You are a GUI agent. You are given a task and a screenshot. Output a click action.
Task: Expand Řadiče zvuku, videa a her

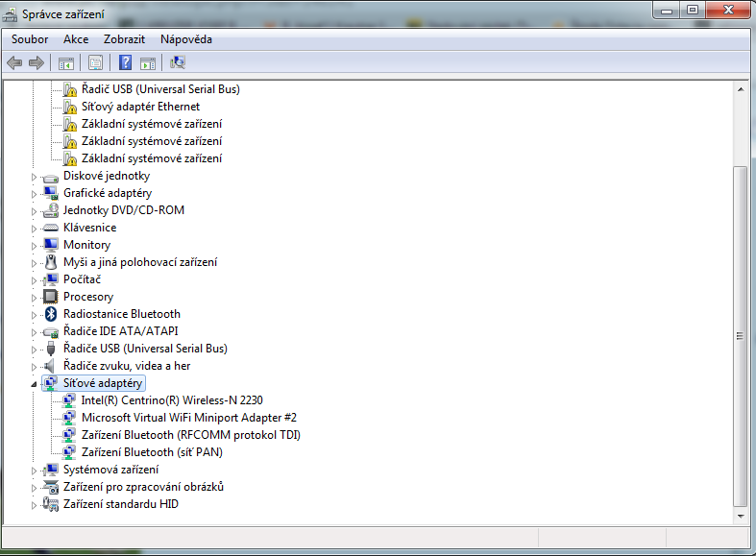point(34,368)
